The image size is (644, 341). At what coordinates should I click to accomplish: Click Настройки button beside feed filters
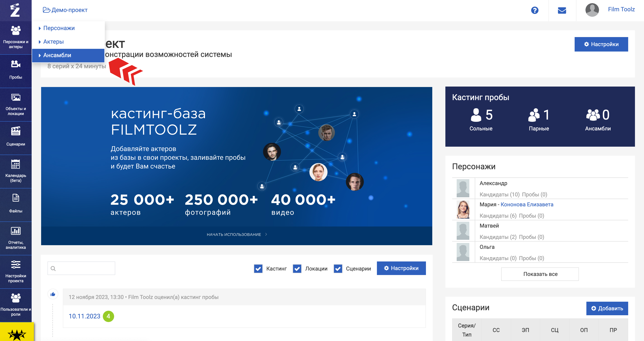click(x=401, y=268)
